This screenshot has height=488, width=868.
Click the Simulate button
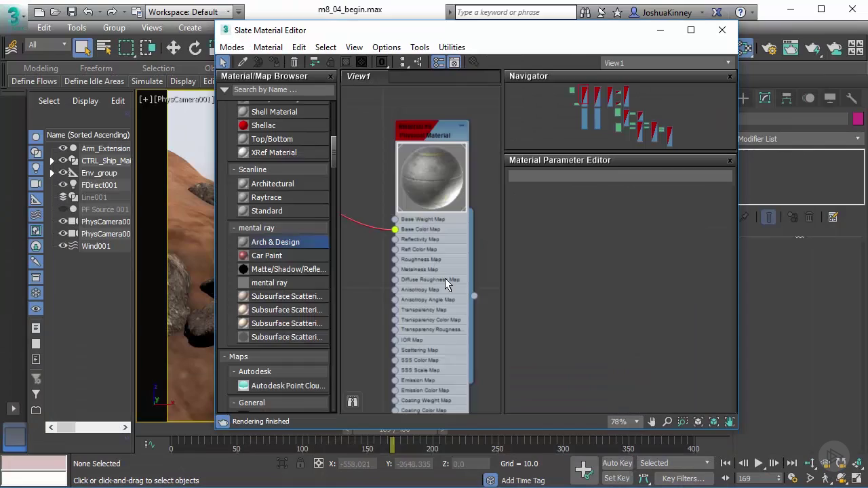(147, 81)
